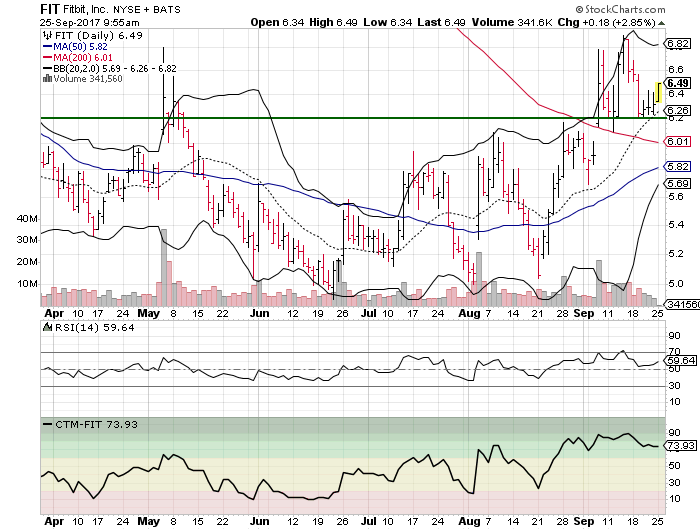Click the Sep label on the CTM-FIT panel date axis
Image resolution: width=700 pixels, height=530 pixels.
[584, 521]
